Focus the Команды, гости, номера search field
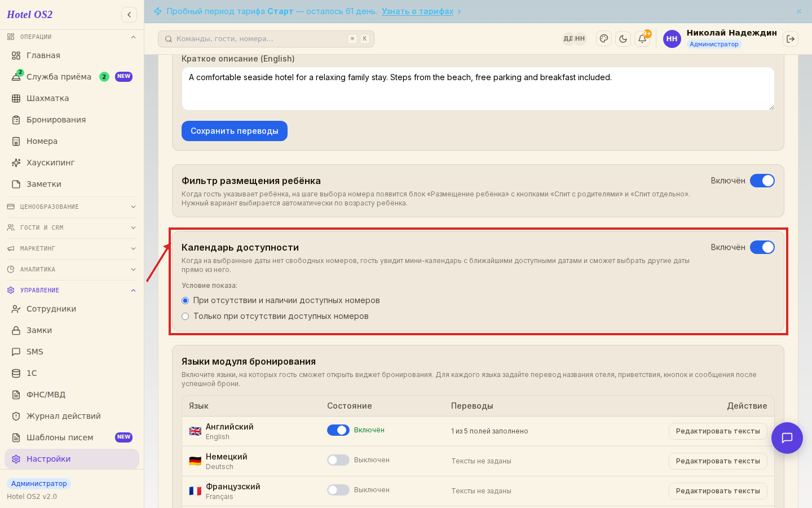The image size is (812, 508). [x=266, y=39]
